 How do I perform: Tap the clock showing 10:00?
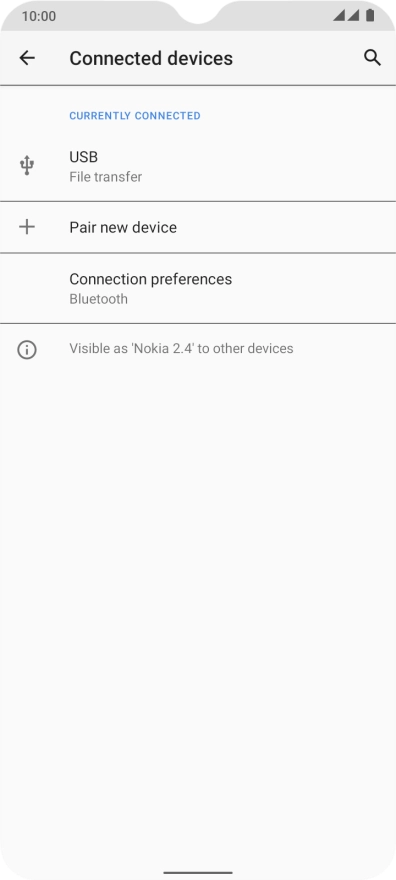pos(39,16)
